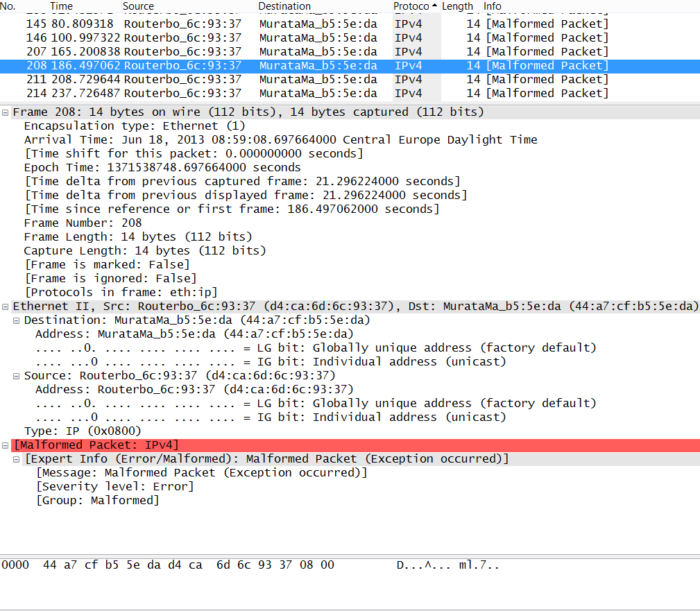This screenshot has height=611, width=700.
Task: Select the Capture Length line
Action: tap(145, 250)
